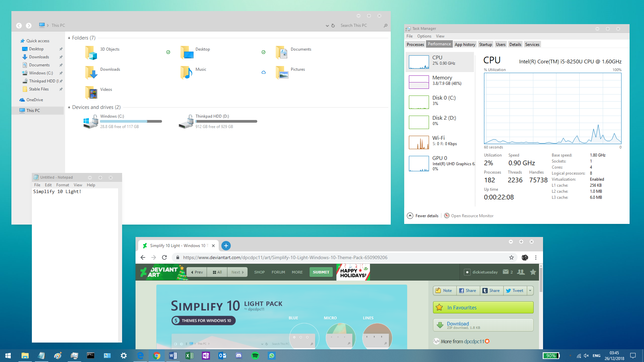644x362 pixels.
Task: Switch to the Processes tab in Task Manager
Action: point(415,44)
